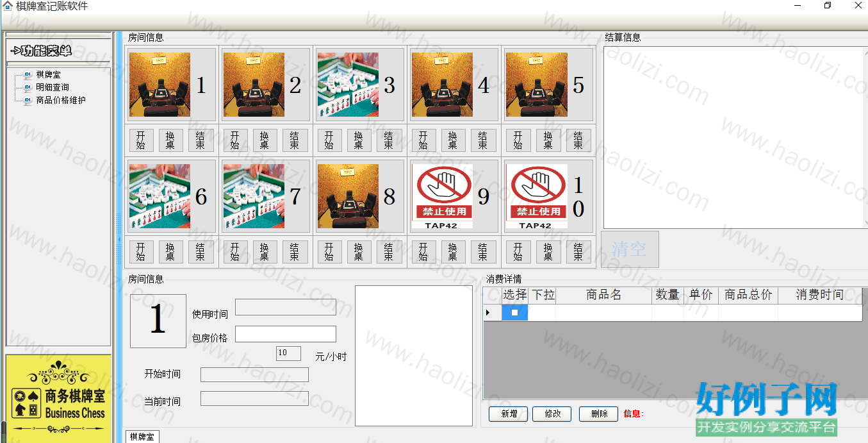Open 商品价格维护 in function menu tree
Viewport: 868px width, 443px height.
click(x=61, y=100)
